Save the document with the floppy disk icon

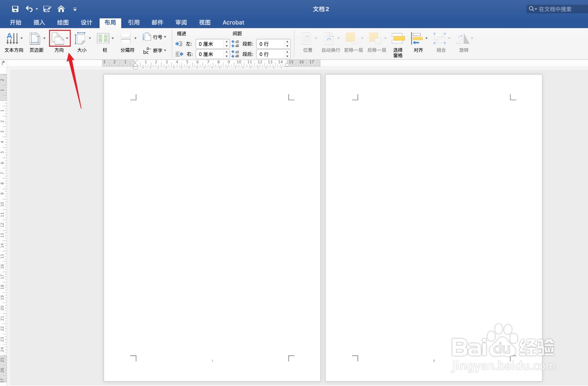(15, 9)
